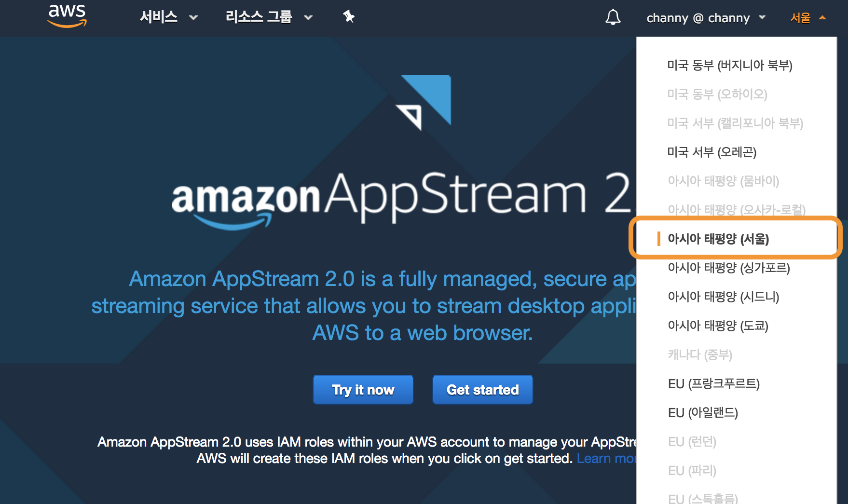Select region 캐나다 (중부)
The height and width of the screenshot is (504, 848).
pos(700,354)
